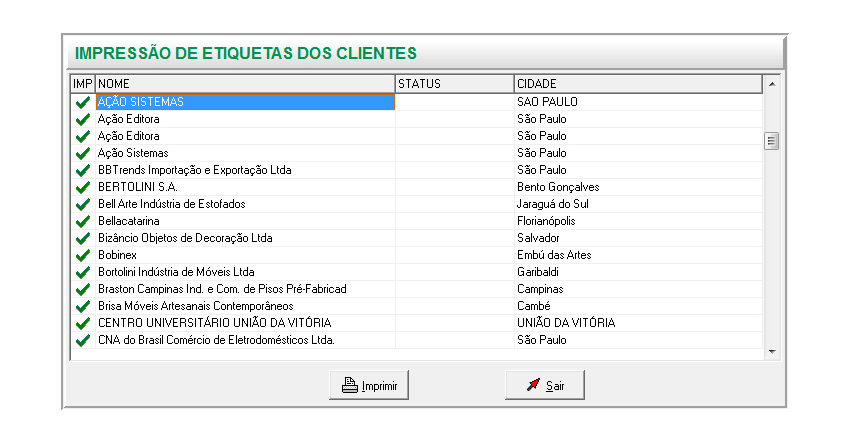Click UNIÃO DA VITÓRIA in the CIDADE column

639,323
